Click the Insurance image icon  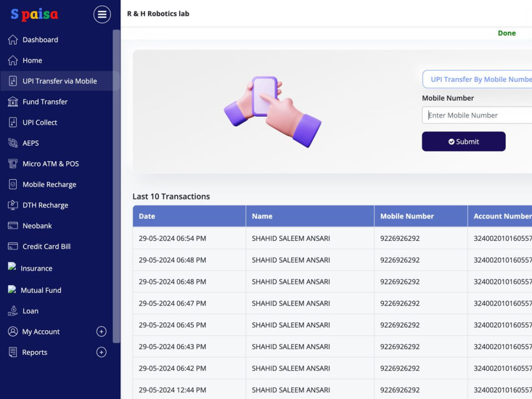tap(12, 267)
